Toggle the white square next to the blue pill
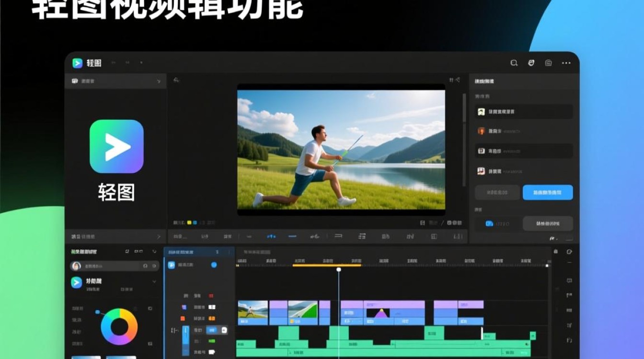 tap(225, 330)
